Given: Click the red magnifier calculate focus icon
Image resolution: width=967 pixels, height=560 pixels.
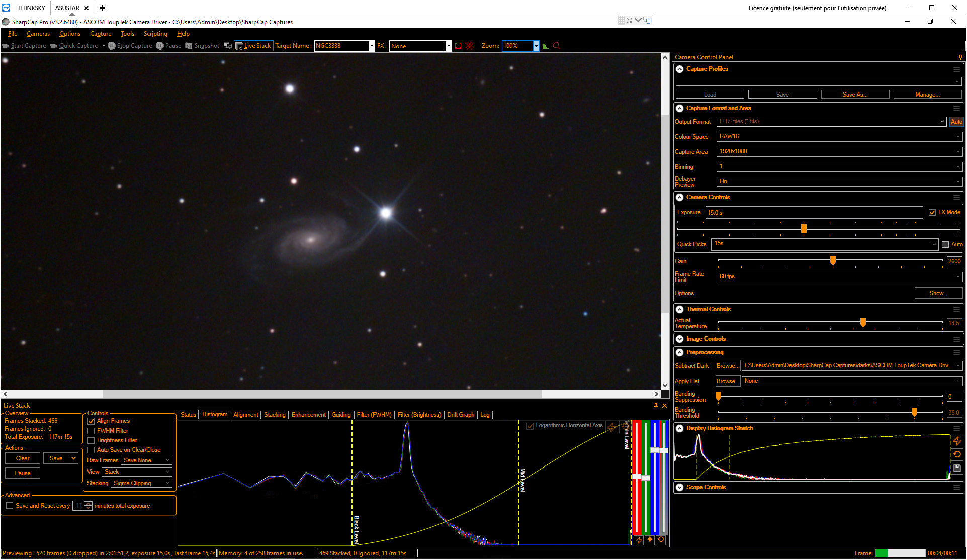Looking at the screenshot, I should (x=556, y=46).
